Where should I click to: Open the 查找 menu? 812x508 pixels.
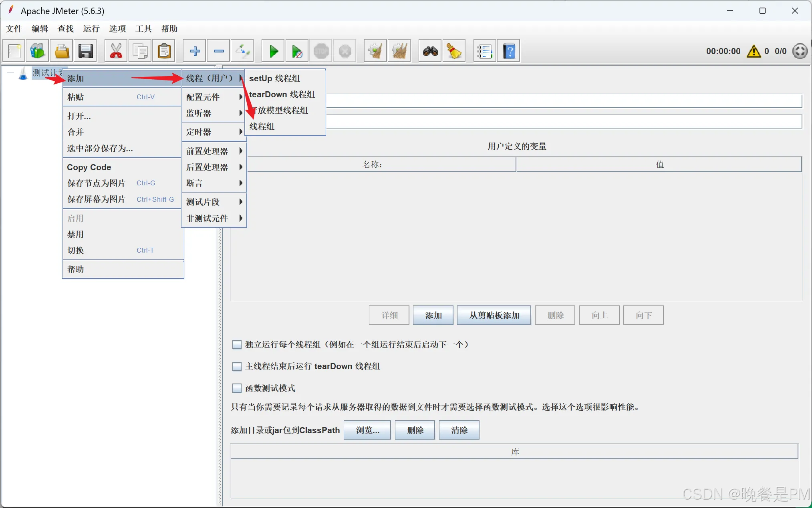click(x=66, y=29)
